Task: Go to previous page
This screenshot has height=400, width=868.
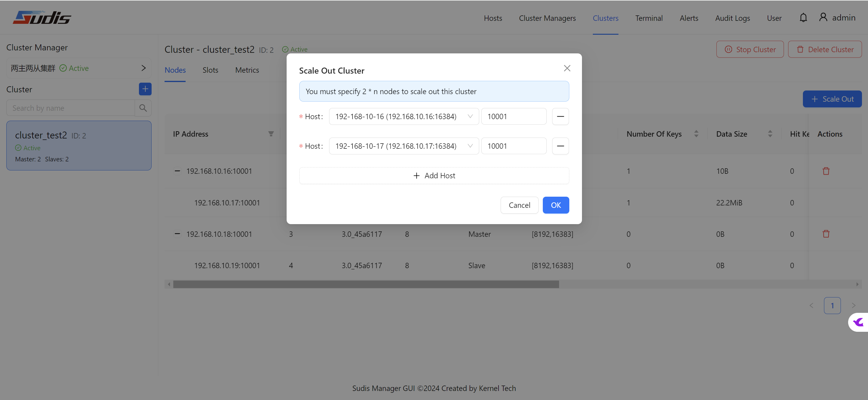Action: (x=811, y=306)
